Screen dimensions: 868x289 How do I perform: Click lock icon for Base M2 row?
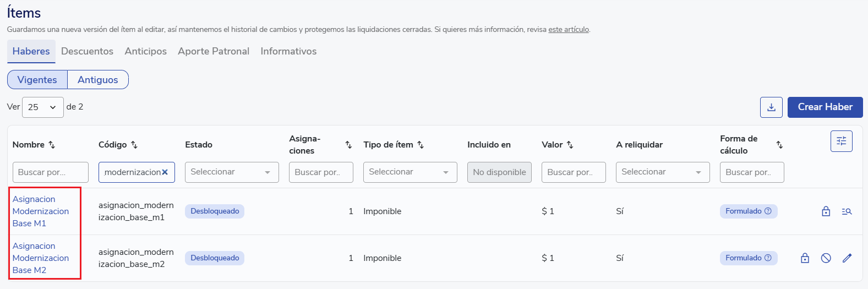tap(805, 258)
